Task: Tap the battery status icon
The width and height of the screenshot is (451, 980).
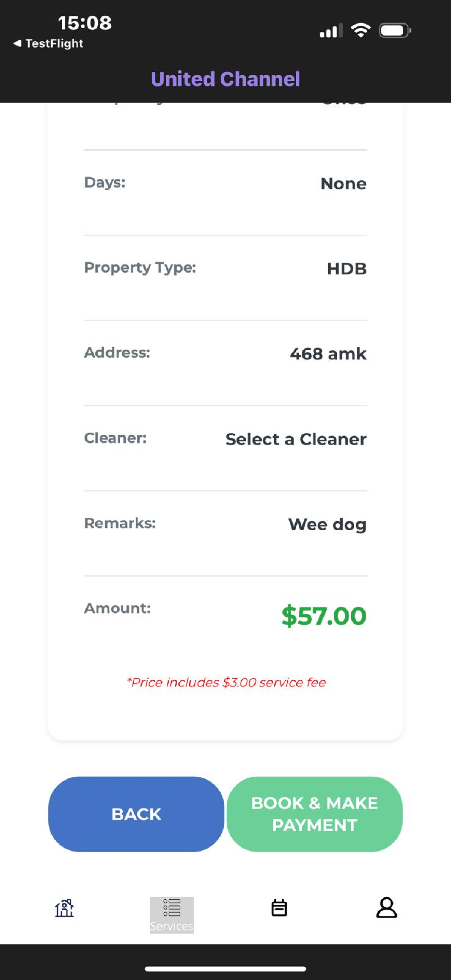Action: pos(395,30)
